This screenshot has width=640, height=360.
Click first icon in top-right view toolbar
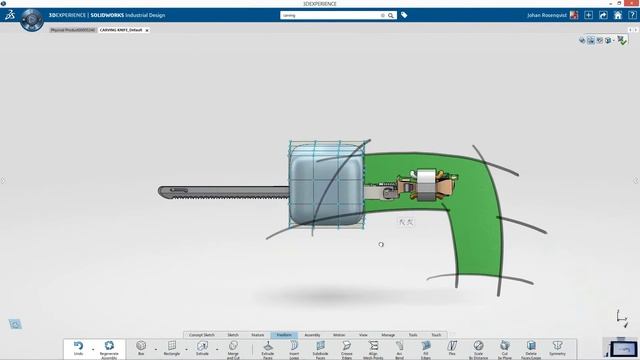pyautogui.click(x=582, y=40)
